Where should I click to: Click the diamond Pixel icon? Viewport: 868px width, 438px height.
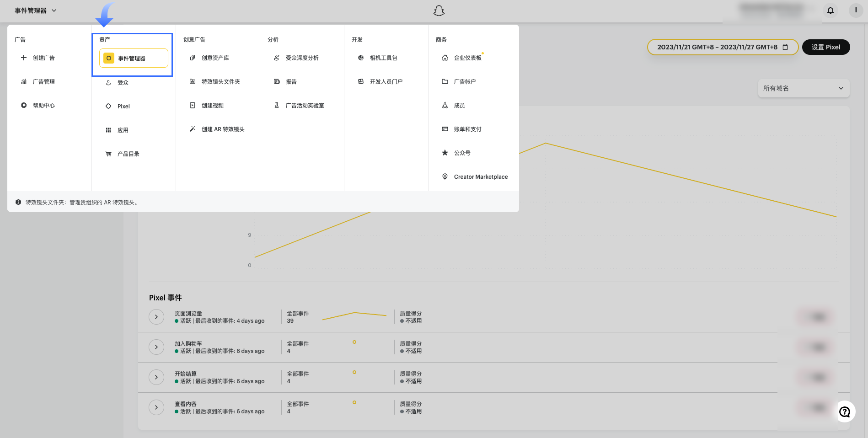tap(108, 106)
